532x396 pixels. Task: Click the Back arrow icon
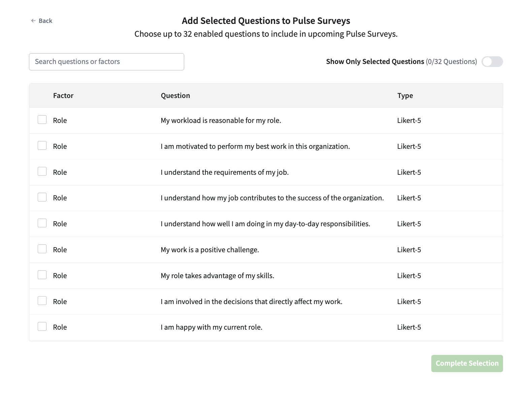pos(33,21)
